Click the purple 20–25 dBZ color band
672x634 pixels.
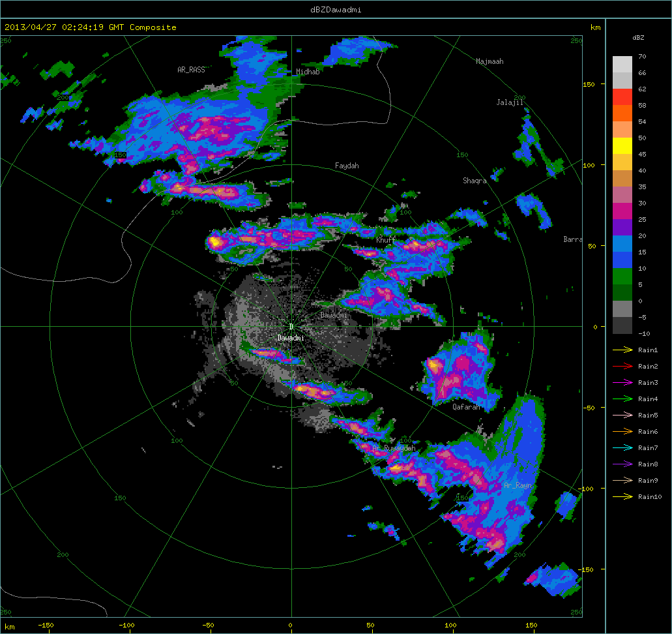622,228
